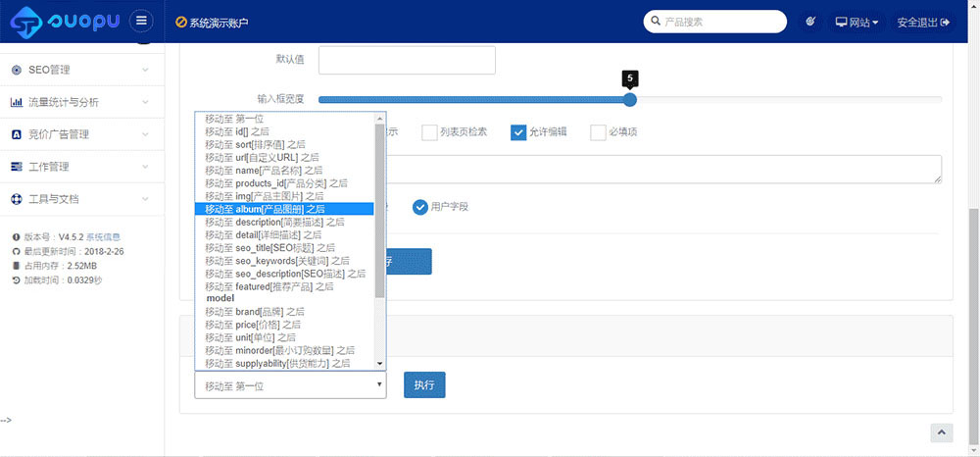The width and height of the screenshot is (980, 457).
Task: Choose 移动至 description[简要描述] 之后
Action: click(x=284, y=222)
